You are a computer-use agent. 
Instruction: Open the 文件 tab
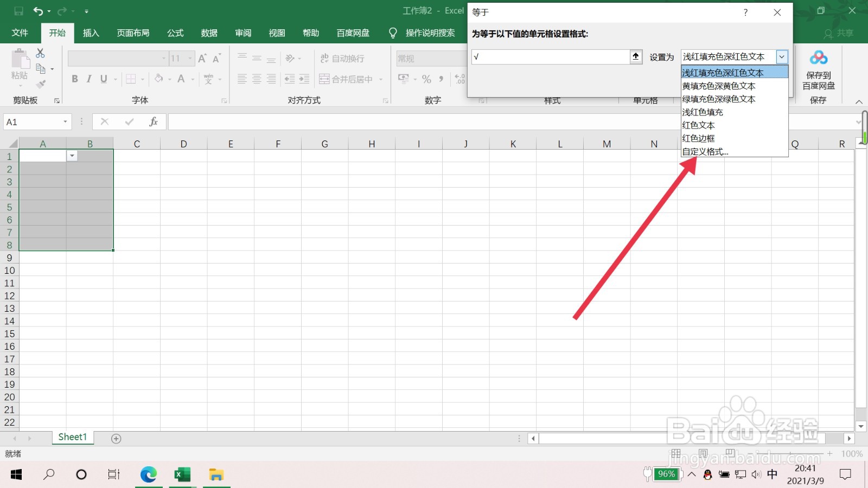click(x=20, y=33)
